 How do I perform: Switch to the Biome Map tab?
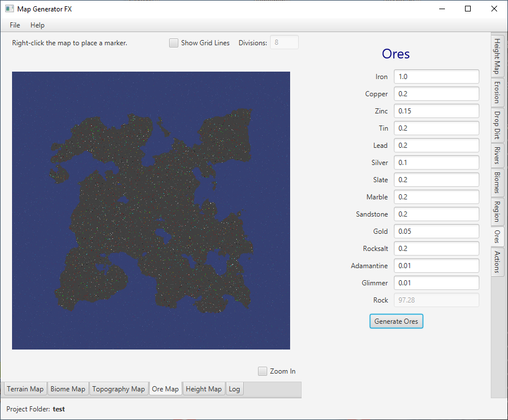pyautogui.click(x=68, y=389)
